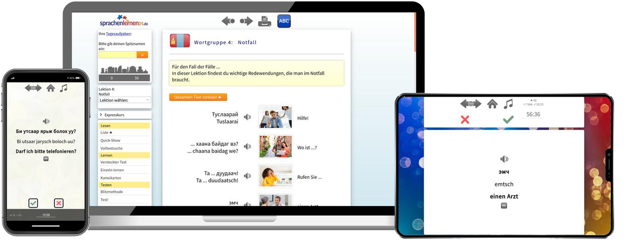Screen dimensions: 644x245
Task: Click the previous lesson arrow on laptop
Action: 228,21
